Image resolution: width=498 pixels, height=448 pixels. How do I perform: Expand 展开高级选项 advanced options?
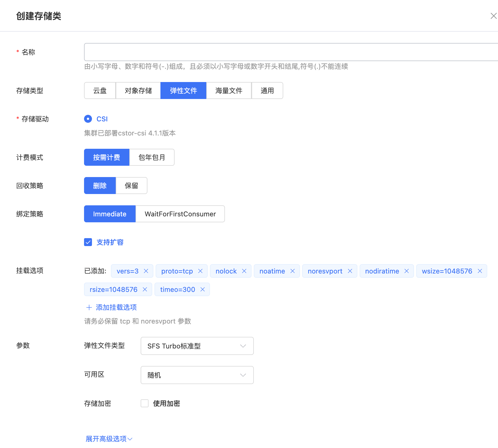click(109, 439)
